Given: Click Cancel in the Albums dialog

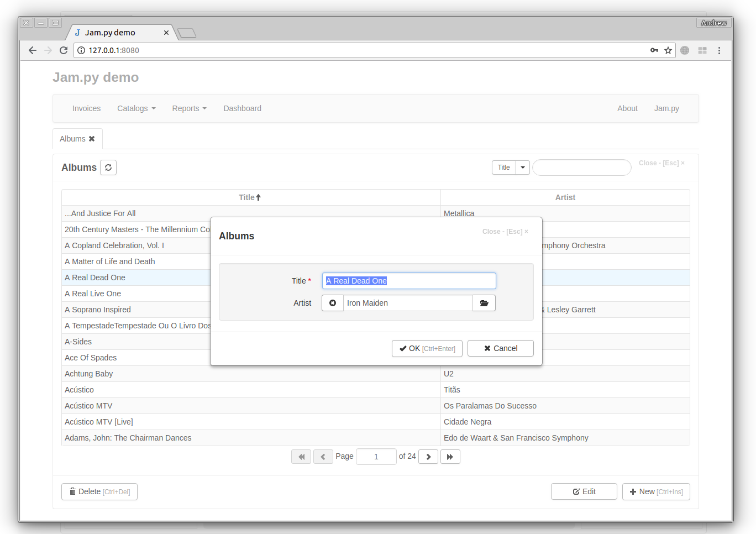Looking at the screenshot, I should (x=501, y=348).
